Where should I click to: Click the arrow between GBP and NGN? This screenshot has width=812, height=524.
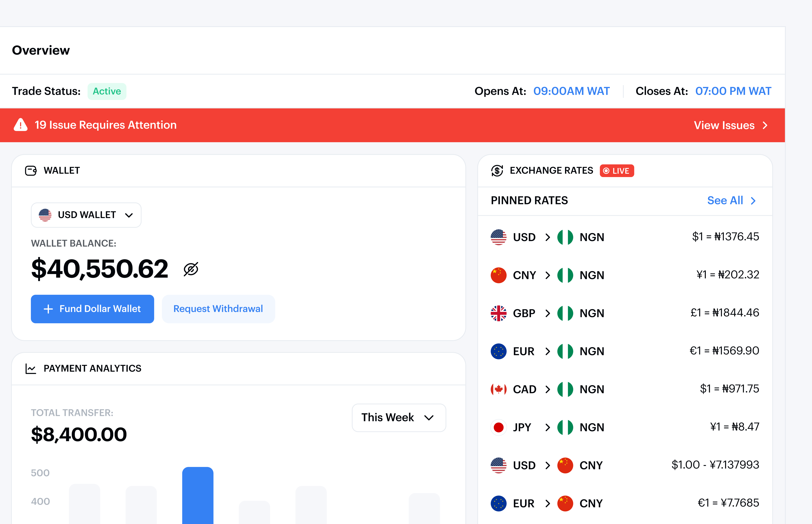pyautogui.click(x=547, y=313)
